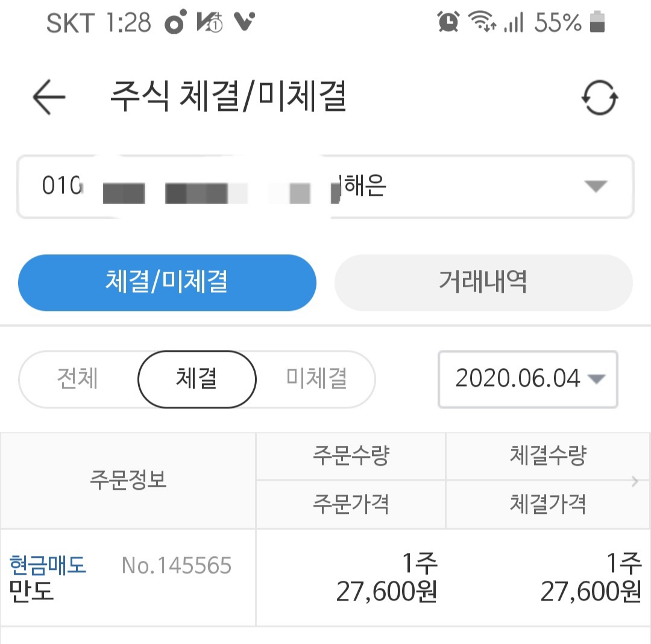Select the 체결 filter option
Image resolution: width=651 pixels, height=644 pixels.
click(197, 379)
